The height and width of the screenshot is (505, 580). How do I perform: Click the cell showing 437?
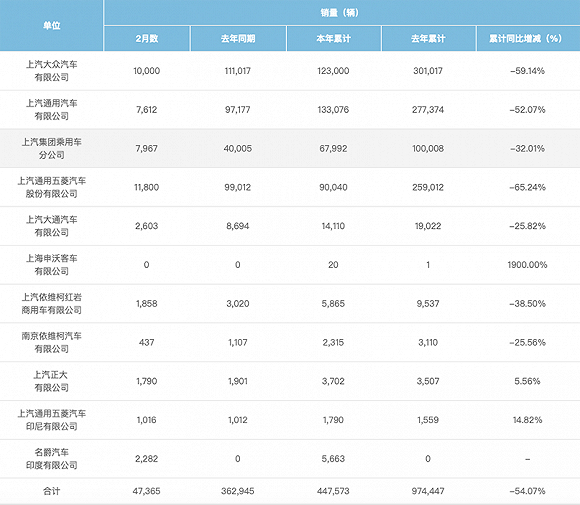pos(146,343)
